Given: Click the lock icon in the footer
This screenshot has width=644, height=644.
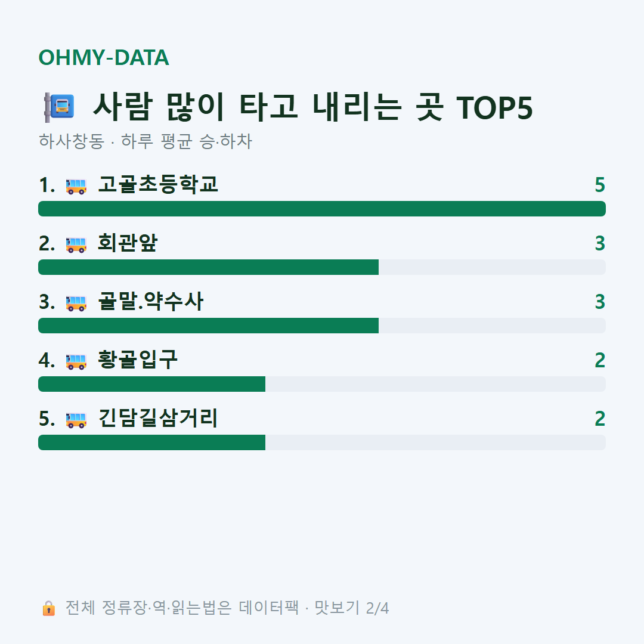Looking at the screenshot, I should pyautogui.click(x=48, y=608).
